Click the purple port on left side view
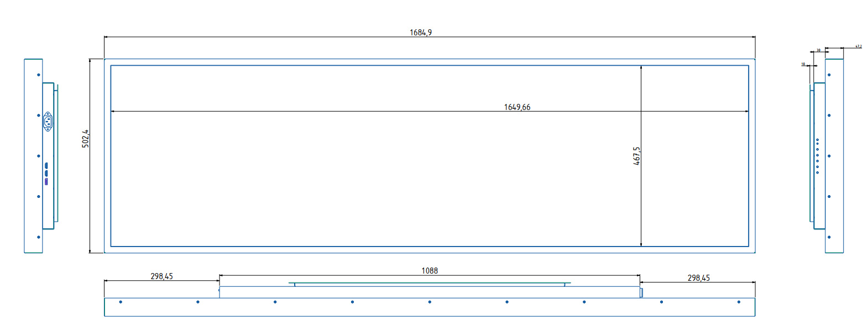This screenshot has width=868, height=330. (46, 181)
